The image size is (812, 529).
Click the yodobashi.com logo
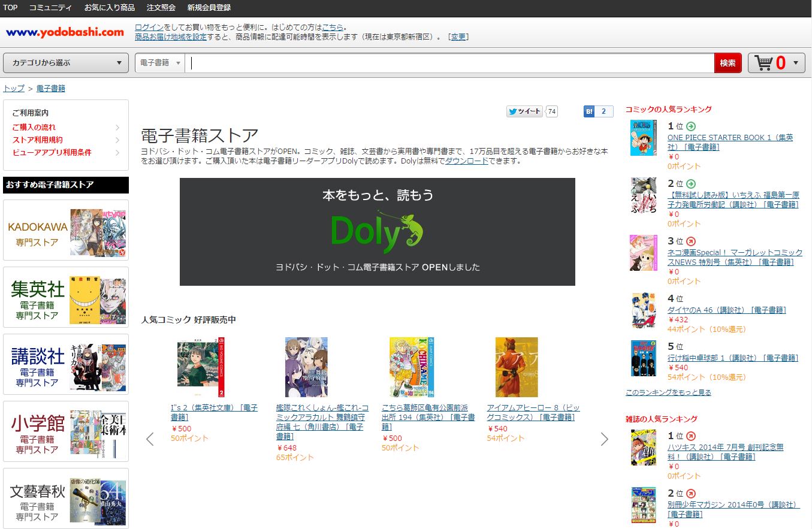point(65,32)
